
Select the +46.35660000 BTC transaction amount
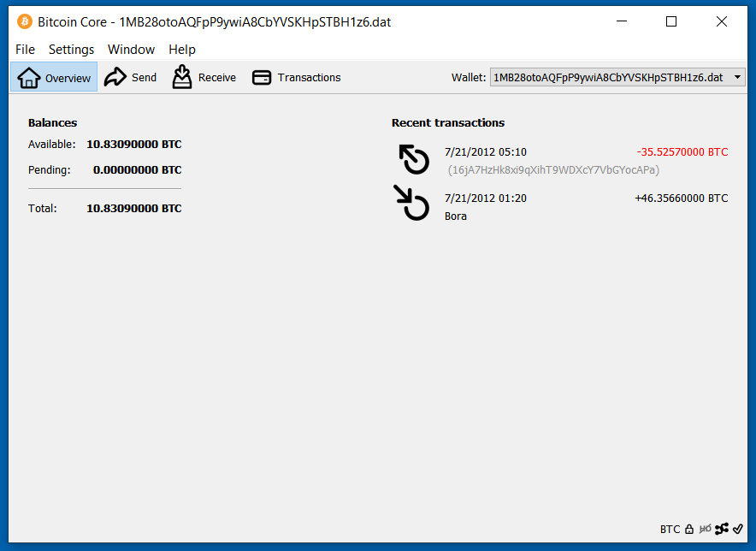click(681, 198)
